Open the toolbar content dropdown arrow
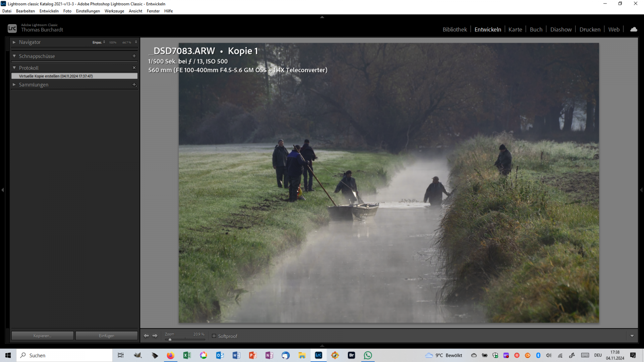Screen dimensions: 644x362 click(632, 336)
